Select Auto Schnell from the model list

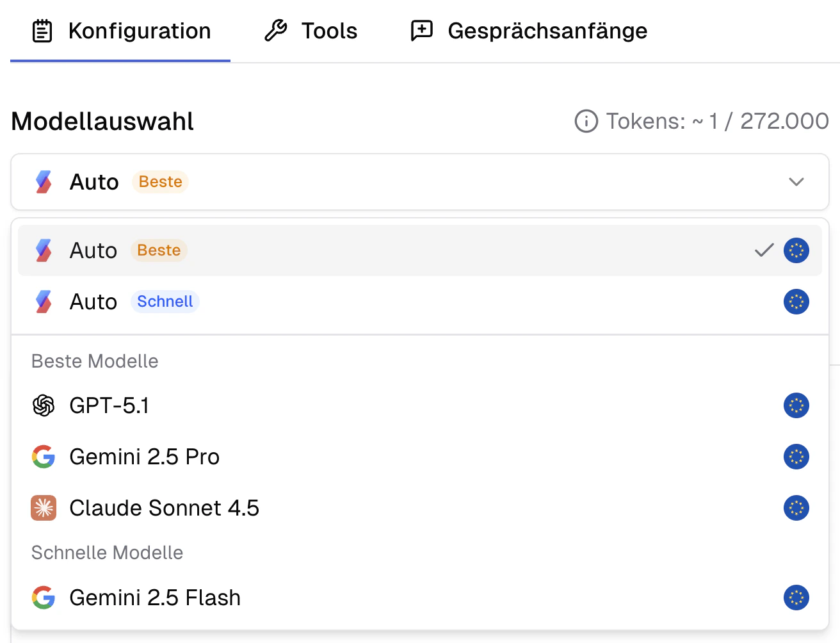pyautogui.click(x=420, y=302)
